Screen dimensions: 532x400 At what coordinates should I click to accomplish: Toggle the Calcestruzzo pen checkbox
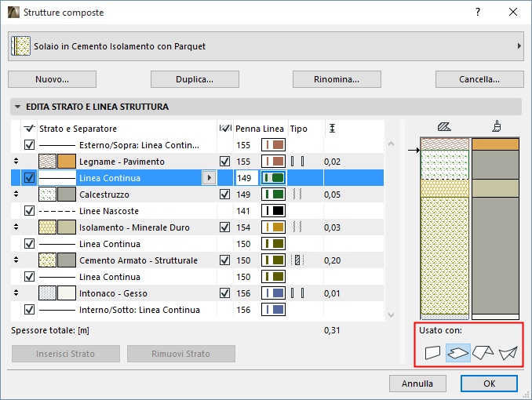pos(225,194)
